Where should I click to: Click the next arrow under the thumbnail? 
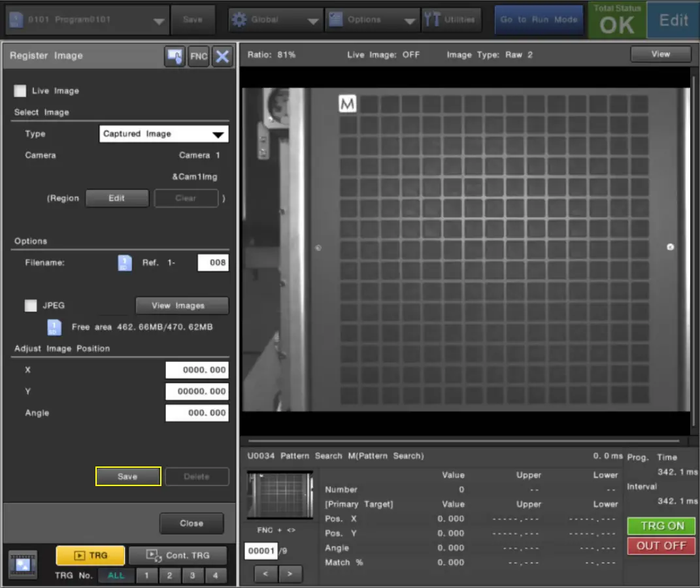tap(290, 574)
